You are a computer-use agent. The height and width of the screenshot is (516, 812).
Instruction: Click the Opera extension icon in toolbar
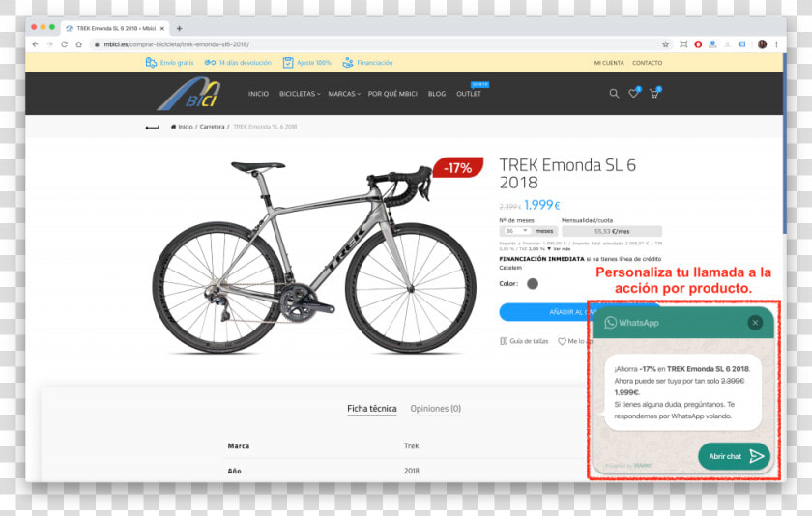698,44
